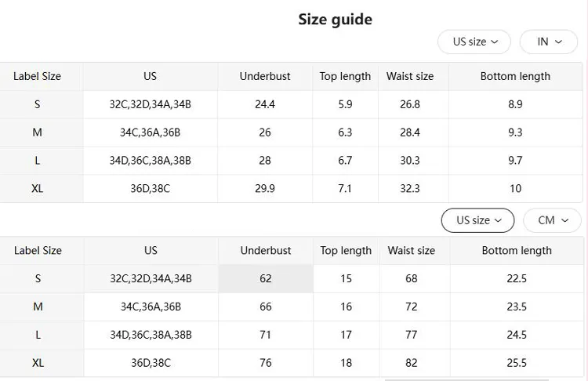The height and width of the screenshot is (381, 588).
Task: Expand the CM unit dropdown
Action: coord(552,220)
